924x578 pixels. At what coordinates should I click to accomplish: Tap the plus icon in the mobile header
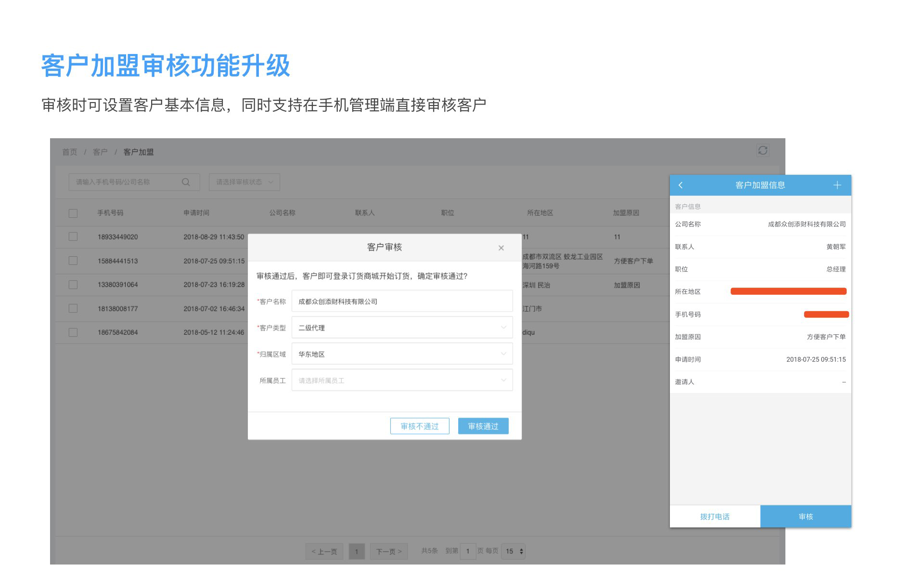pyautogui.click(x=837, y=185)
